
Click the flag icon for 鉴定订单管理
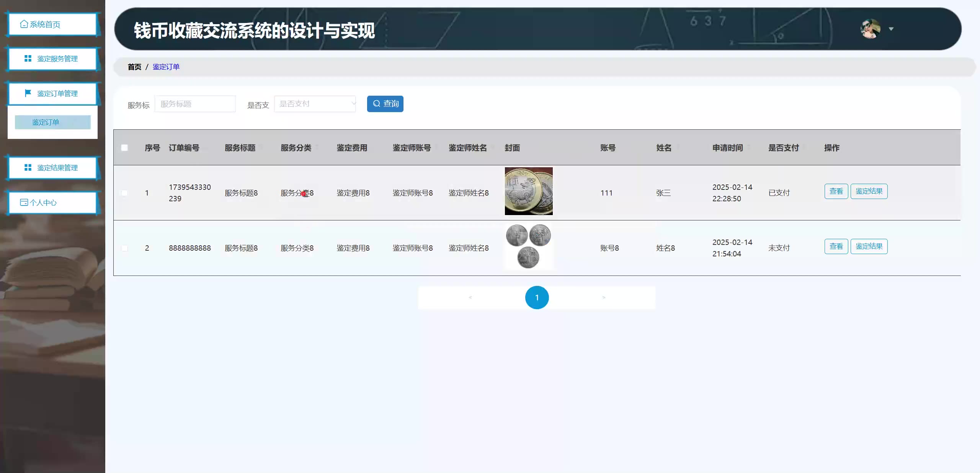(x=28, y=93)
